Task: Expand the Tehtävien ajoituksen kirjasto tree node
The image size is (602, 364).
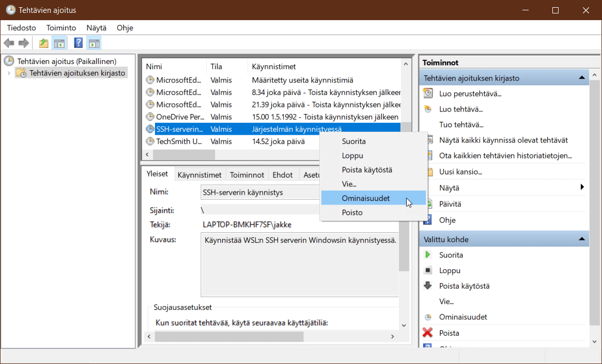Action: tap(8, 73)
